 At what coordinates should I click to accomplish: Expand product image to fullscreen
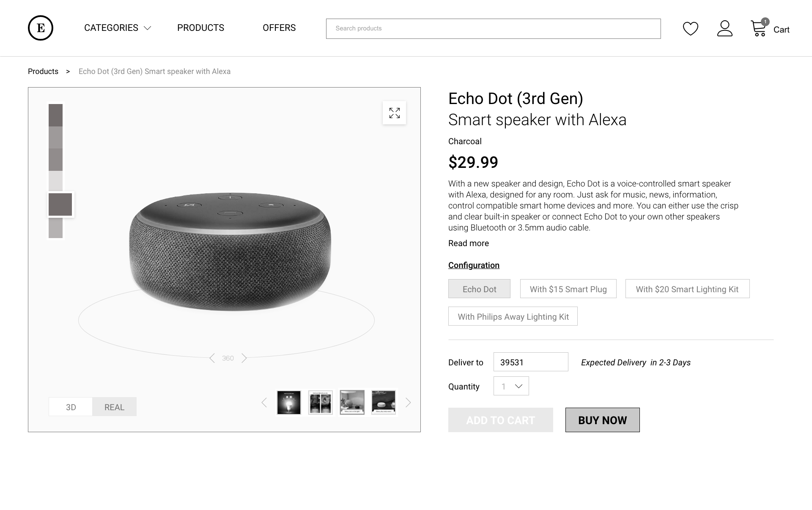394,113
